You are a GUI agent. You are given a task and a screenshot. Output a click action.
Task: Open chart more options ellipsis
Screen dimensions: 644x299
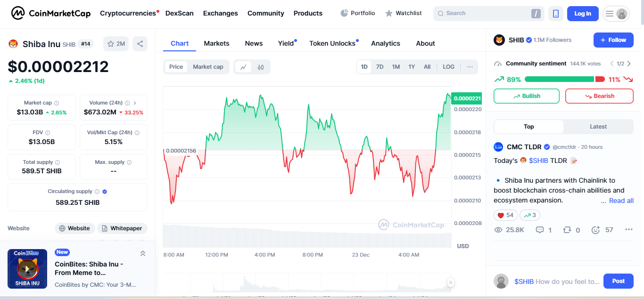tap(470, 67)
